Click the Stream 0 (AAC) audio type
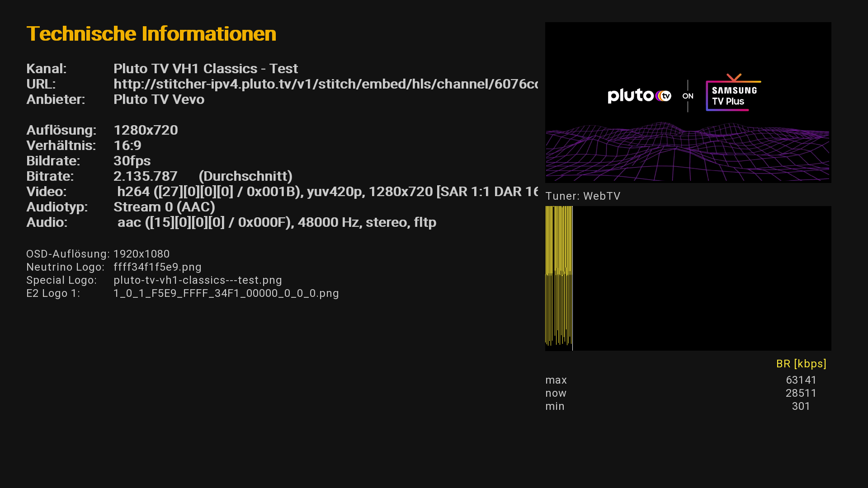868x488 pixels. coord(164,207)
